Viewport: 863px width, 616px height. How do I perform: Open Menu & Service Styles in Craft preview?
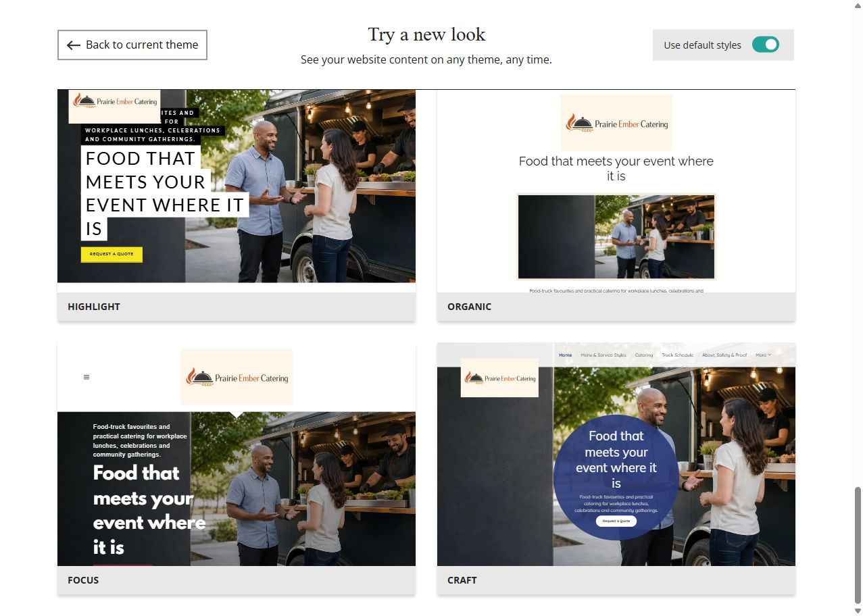pos(603,355)
